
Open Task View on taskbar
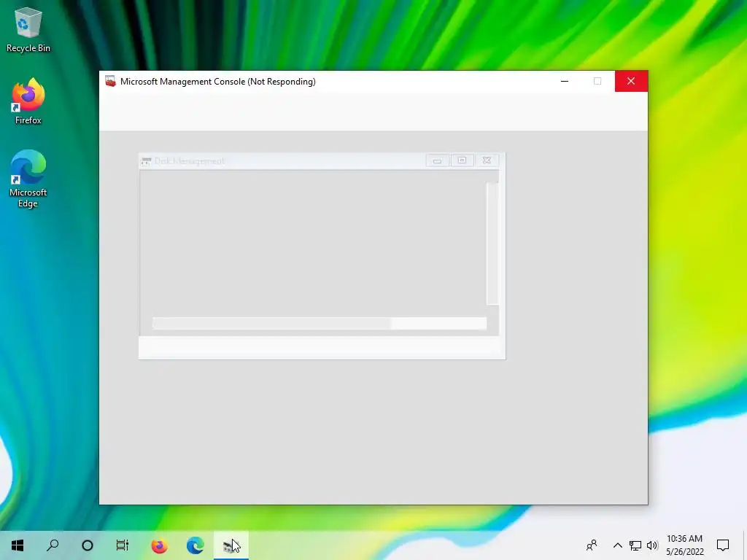pyautogui.click(x=123, y=545)
